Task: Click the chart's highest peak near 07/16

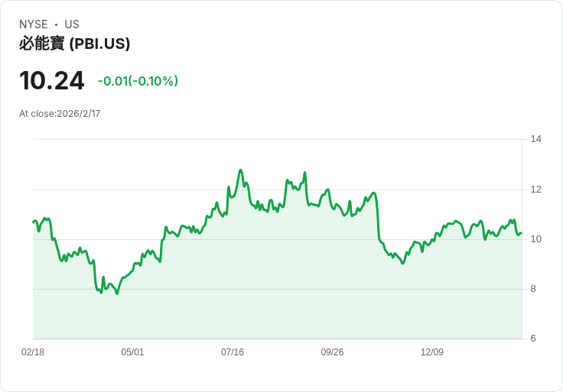Action: click(x=240, y=170)
